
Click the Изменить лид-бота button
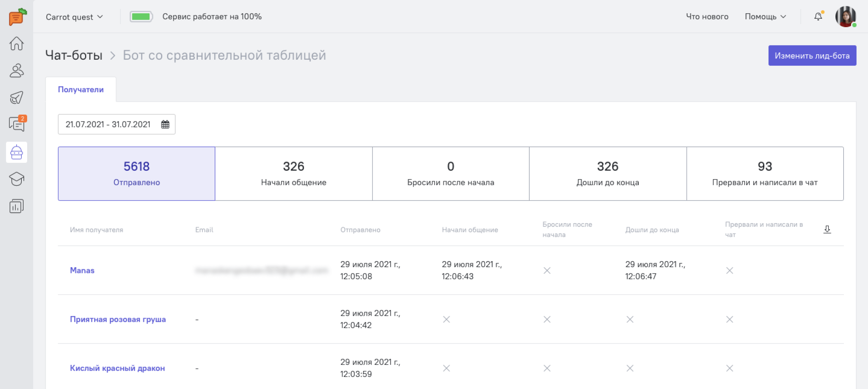812,56
